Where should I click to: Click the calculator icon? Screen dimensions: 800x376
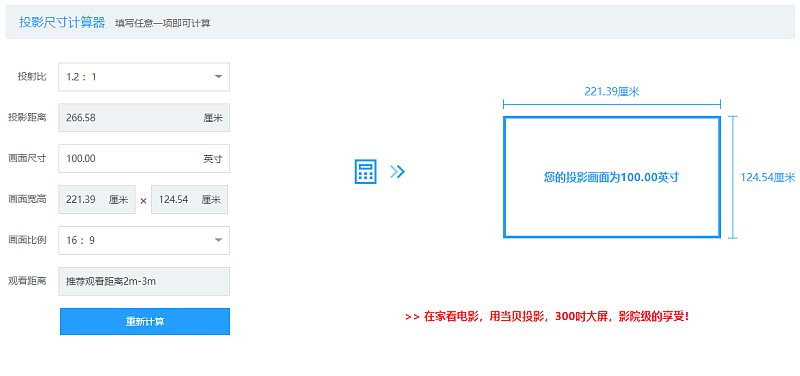[365, 171]
